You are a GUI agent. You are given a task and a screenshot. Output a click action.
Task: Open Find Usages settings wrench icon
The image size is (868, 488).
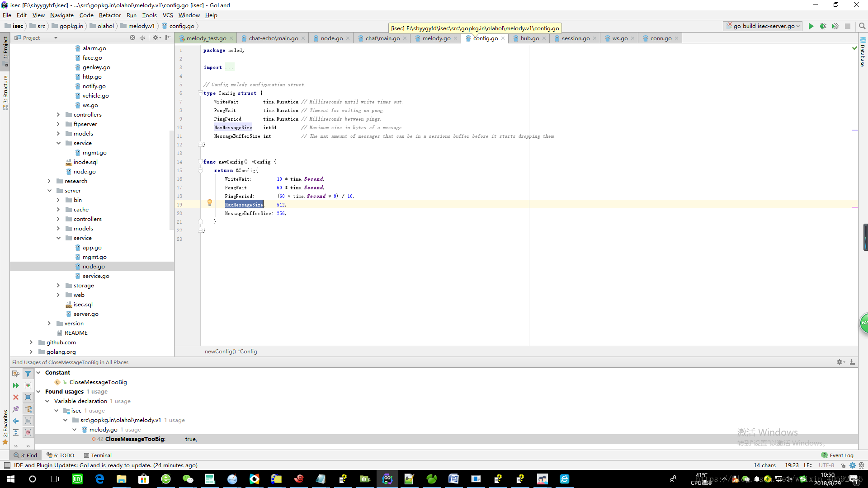pos(16,374)
